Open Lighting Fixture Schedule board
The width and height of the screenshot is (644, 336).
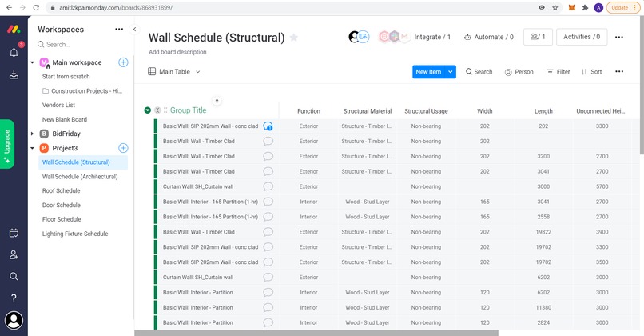pyautogui.click(x=75, y=234)
